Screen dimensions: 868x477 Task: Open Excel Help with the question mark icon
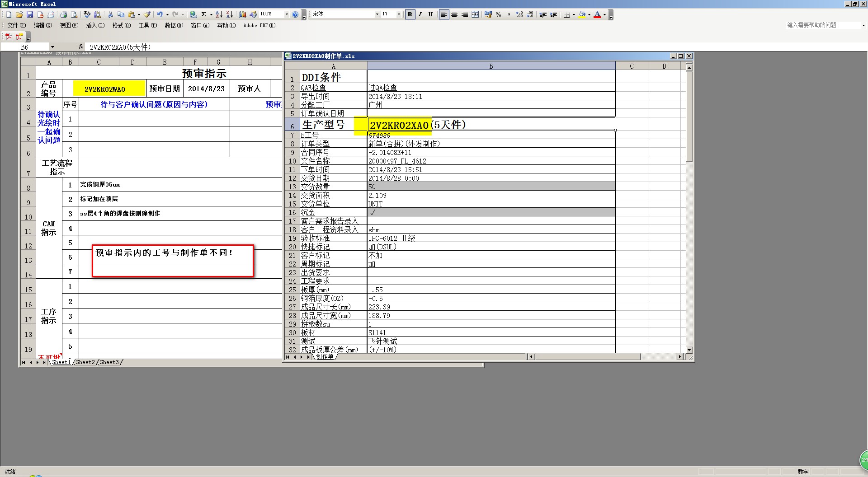295,14
